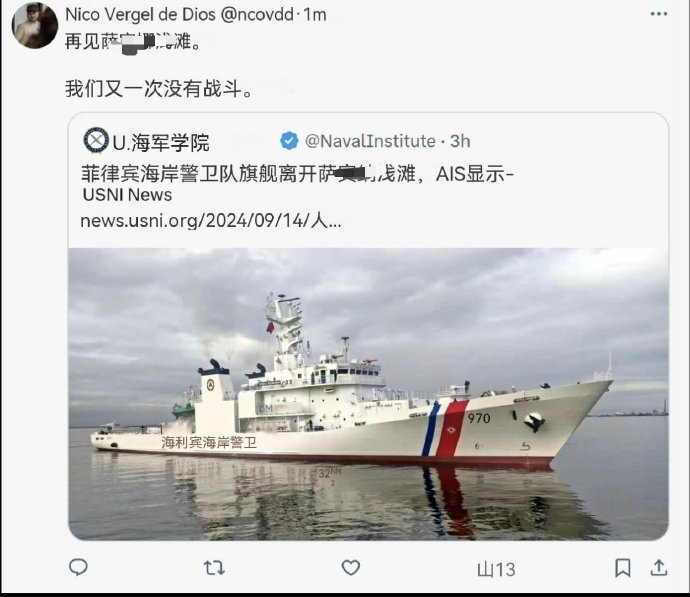This screenshot has height=597, width=690.
Task: View post analytics showing 13 views
Action: pyautogui.click(x=496, y=570)
